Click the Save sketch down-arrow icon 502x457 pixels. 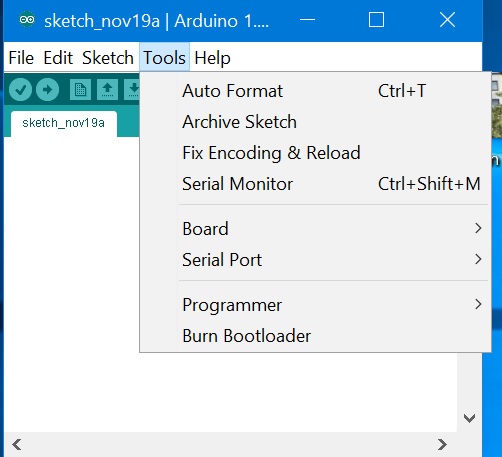tap(132, 89)
